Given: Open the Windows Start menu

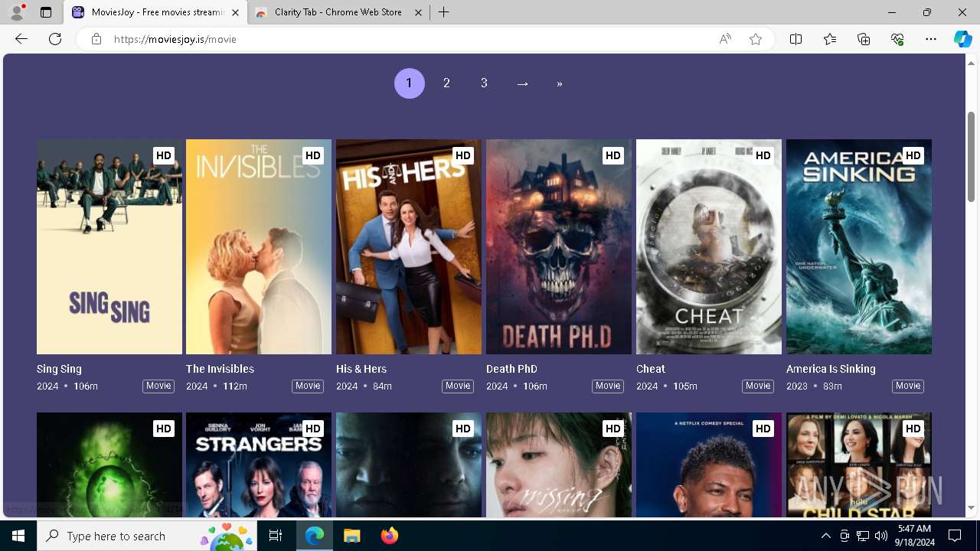Looking at the screenshot, I should 18,536.
